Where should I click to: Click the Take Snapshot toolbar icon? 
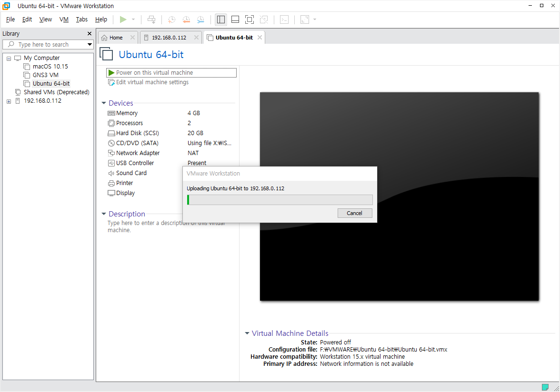point(172,20)
